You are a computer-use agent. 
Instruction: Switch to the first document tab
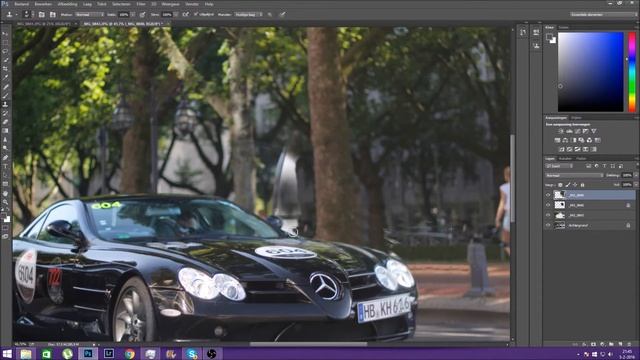click(x=45, y=24)
